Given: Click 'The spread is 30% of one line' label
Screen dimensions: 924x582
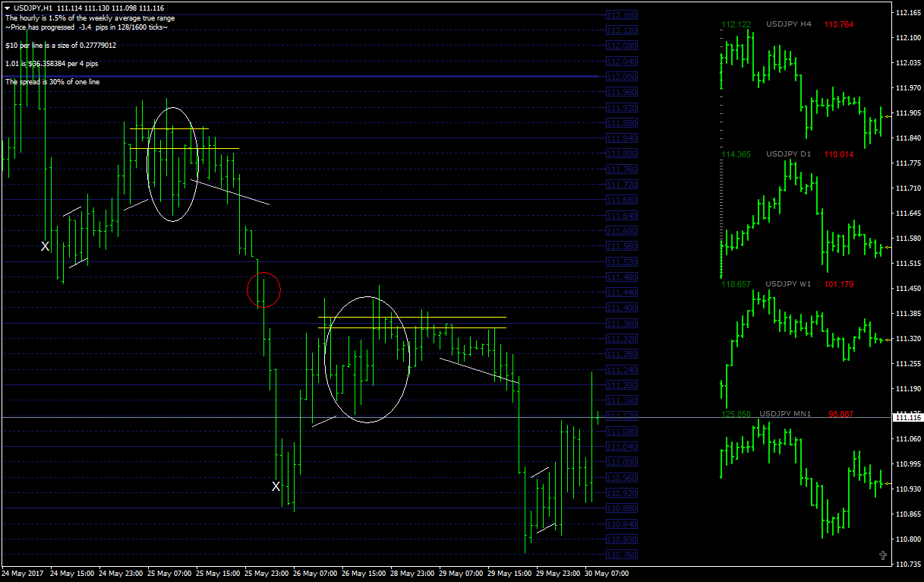Looking at the screenshot, I should coord(52,81).
